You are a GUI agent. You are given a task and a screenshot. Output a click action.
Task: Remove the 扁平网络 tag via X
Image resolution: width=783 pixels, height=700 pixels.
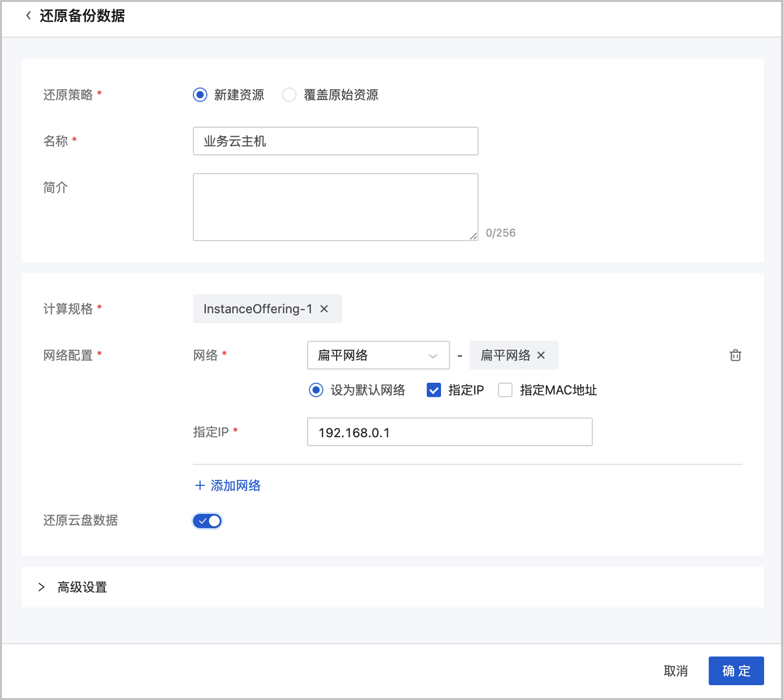(541, 356)
